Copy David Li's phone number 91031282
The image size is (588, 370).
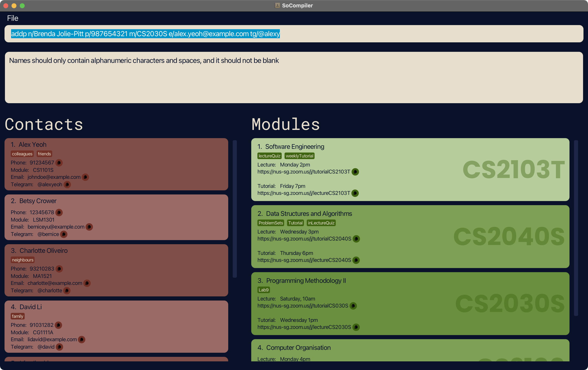[58, 325]
